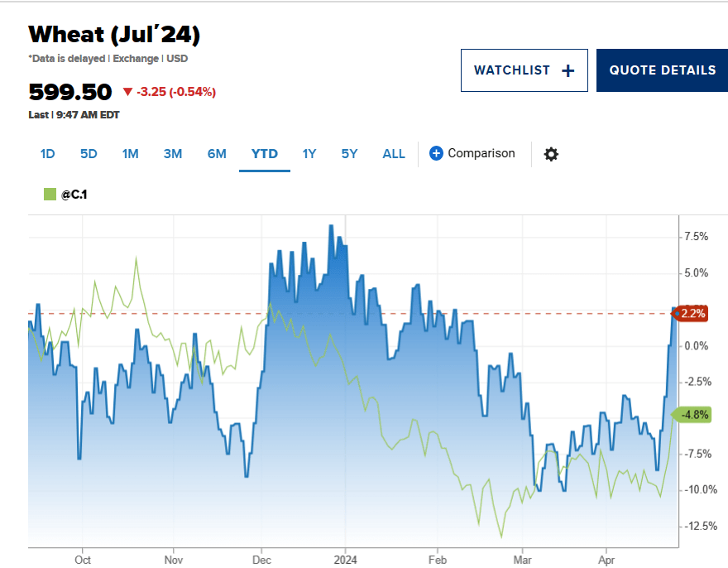Screen dimensions: 728x568
Task: Click the Wheat (Jul'24) title
Action: [x=114, y=35]
